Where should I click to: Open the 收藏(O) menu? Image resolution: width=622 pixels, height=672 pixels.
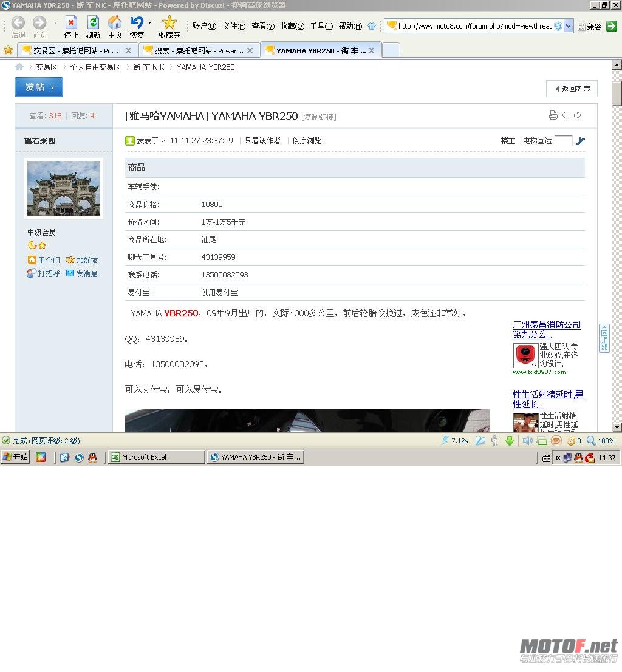click(292, 26)
